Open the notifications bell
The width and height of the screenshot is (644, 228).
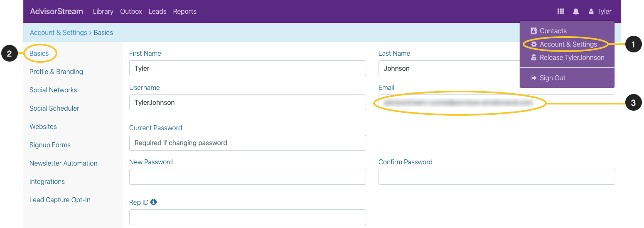[576, 12]
